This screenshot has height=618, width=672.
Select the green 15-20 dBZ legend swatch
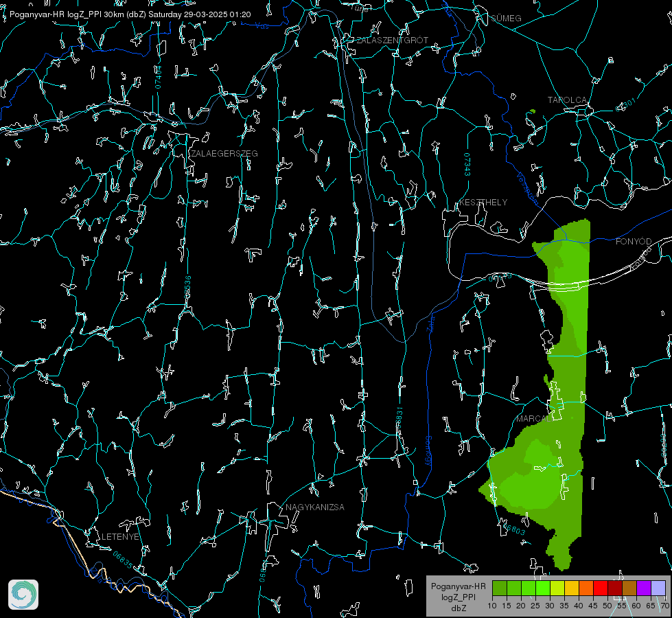514,588
